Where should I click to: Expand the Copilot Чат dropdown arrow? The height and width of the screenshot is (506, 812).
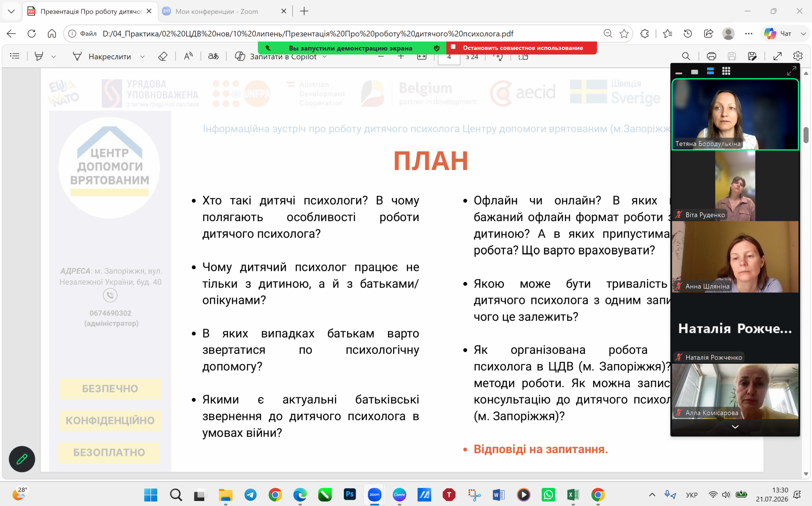pyautogui.click(x=803, y=33)
